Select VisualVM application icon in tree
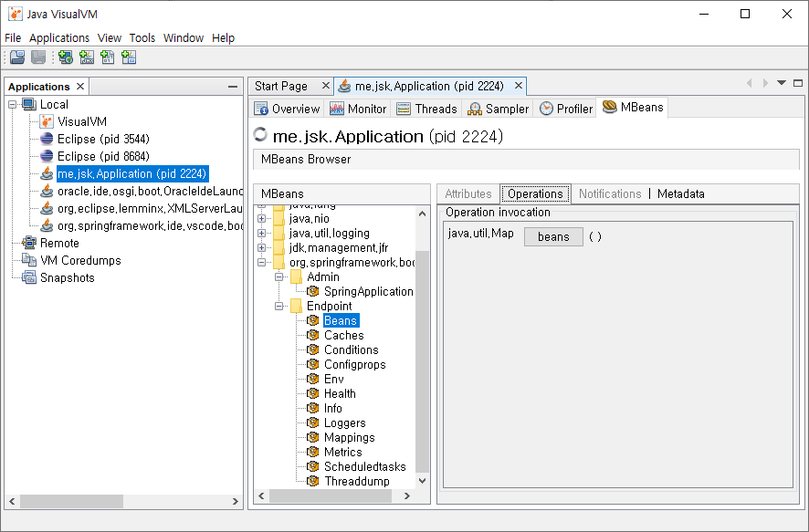809x532 pixels. (47, 121)
